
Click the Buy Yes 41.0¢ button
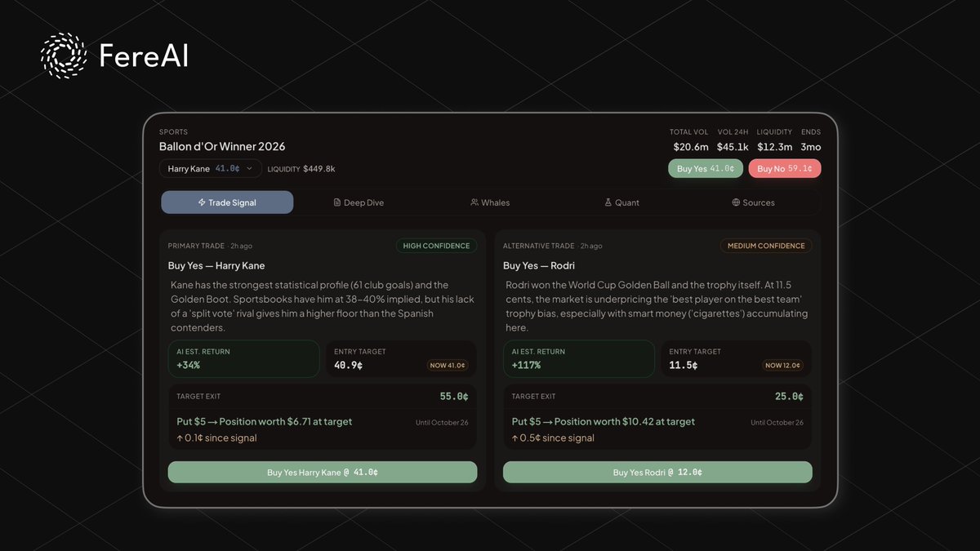coord(705,169)
